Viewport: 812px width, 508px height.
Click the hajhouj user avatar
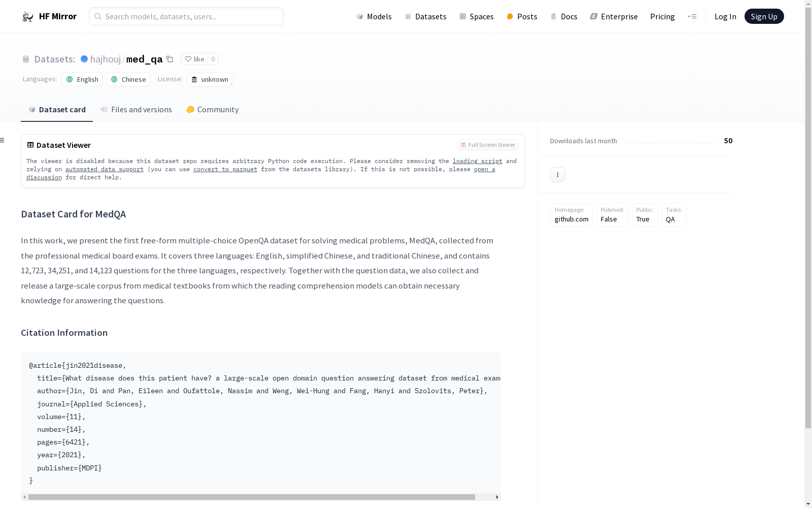pyautogui.click(x=84, y=59)
